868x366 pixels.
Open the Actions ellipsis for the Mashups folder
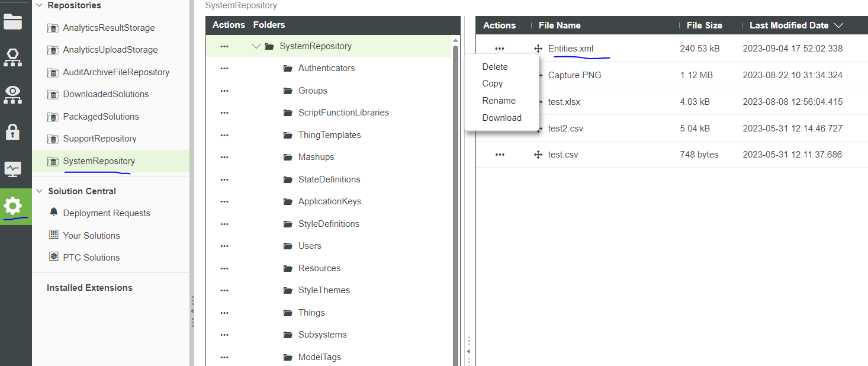pos(224,156)
